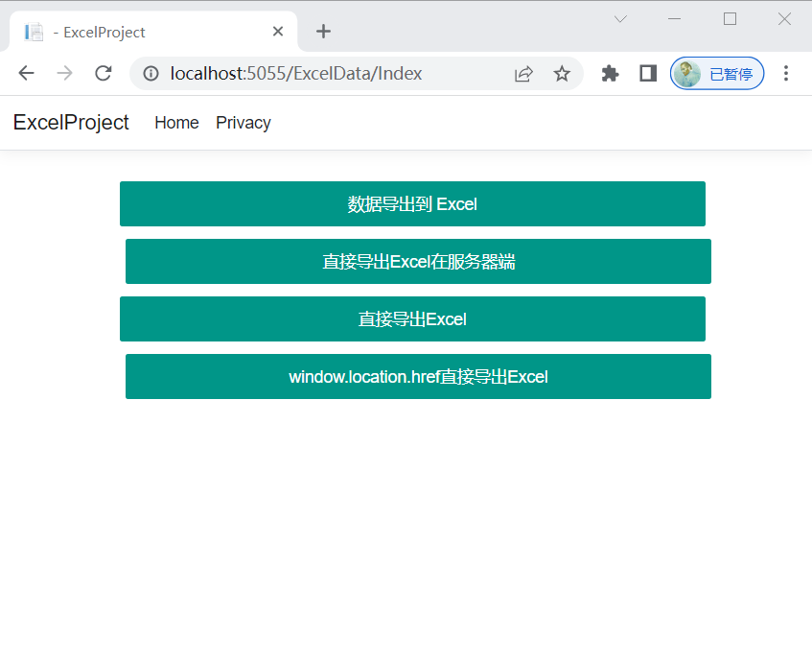Screen dimensions: 812x659
Task: Select the ExcelProject browser tab
Action: (153, 32)
